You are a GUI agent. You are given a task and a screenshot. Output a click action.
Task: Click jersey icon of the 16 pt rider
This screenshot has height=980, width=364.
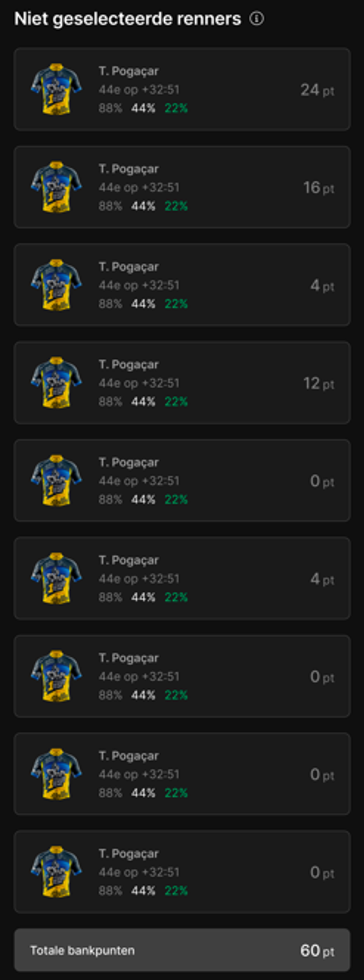56,187
